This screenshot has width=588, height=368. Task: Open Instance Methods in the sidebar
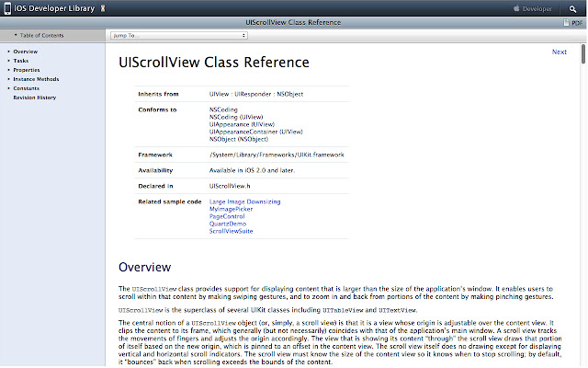tap(36, 79)
